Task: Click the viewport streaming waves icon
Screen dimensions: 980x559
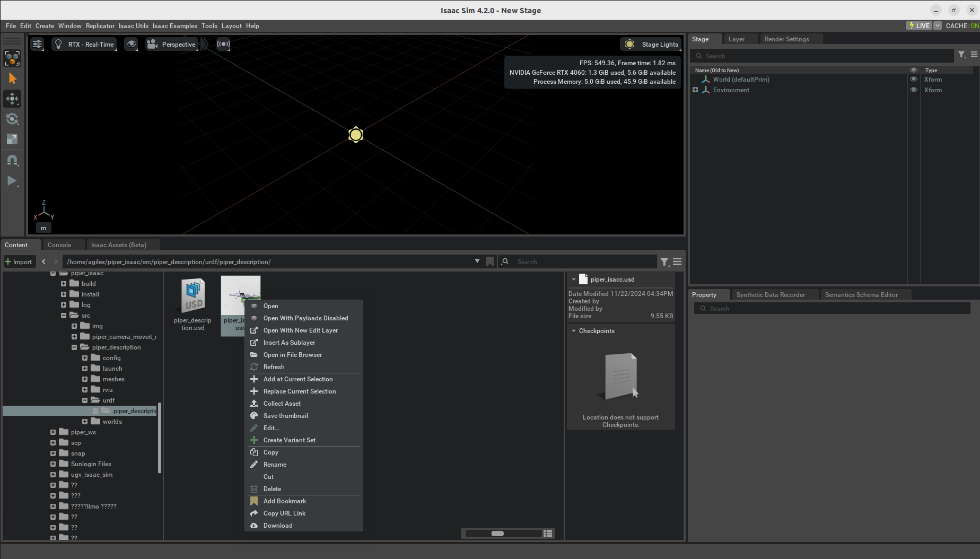Action: (223, 45)
